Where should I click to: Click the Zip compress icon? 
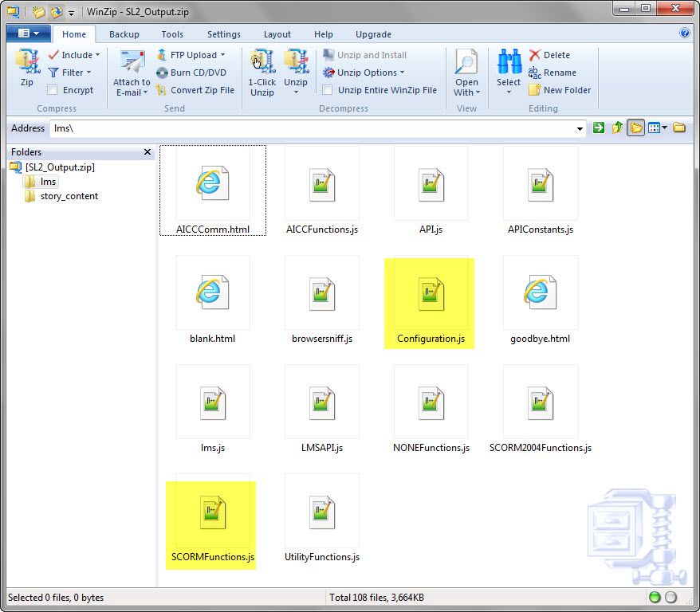(27, 68)
